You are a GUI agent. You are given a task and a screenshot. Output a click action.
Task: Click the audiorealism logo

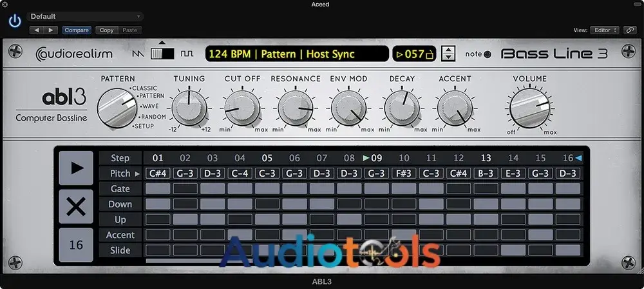click(74, 54)
